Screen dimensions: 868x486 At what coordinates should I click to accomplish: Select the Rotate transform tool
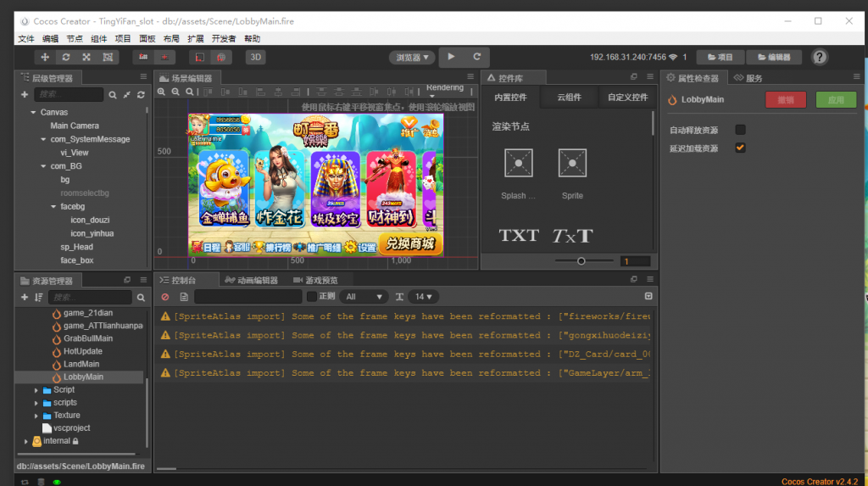click(x=66, y=57)
